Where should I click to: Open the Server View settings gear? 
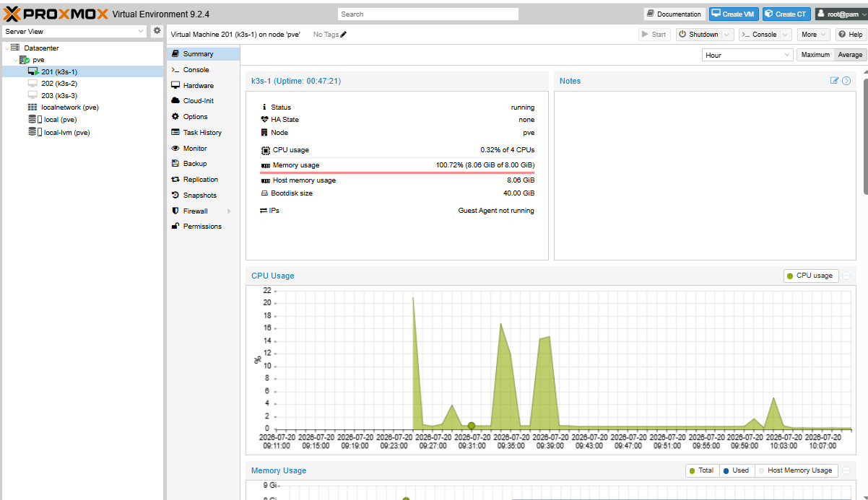click(x=157, y=31)
